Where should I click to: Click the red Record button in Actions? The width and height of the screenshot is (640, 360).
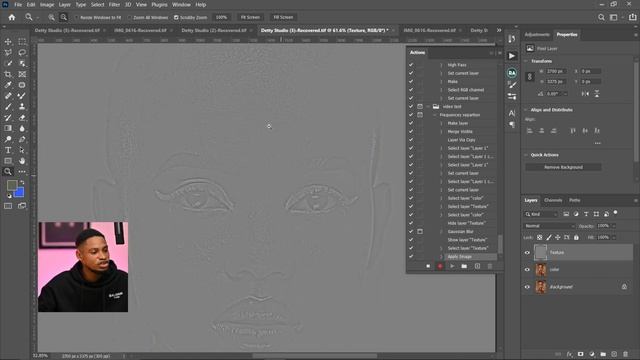point(440,266)
